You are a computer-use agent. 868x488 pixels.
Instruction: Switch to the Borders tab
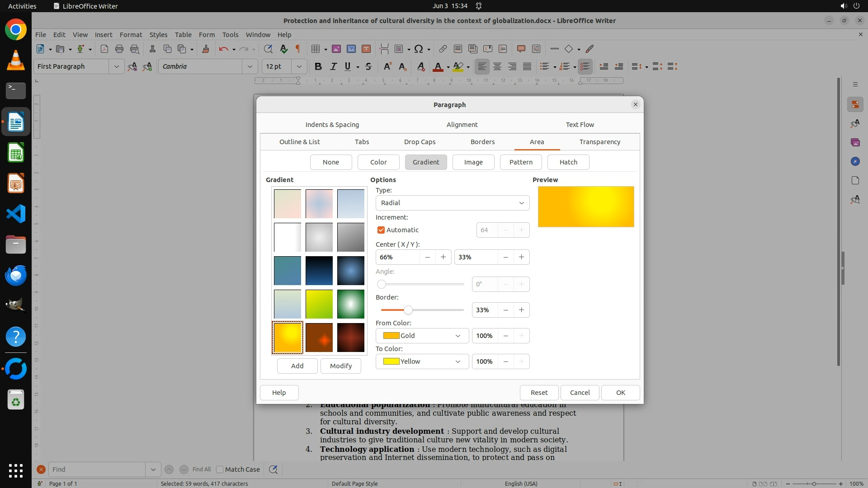(x=482, y=142)
